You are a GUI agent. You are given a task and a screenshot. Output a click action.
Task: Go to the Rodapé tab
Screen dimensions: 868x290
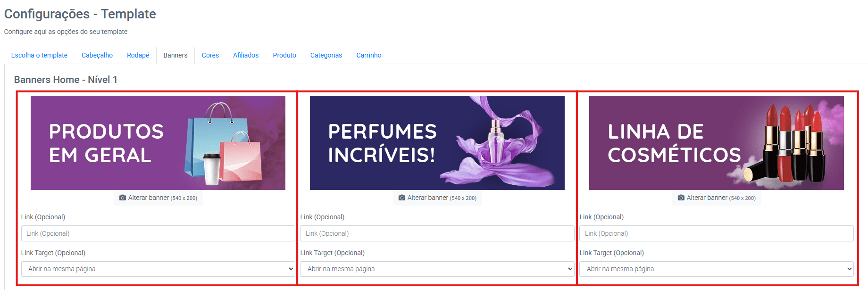[x=138, y=55]
